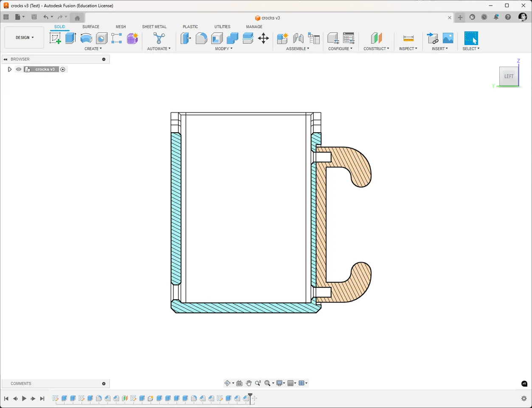Open the Construct dropdown menu
532x408 pixels.
(x=376, y=48)
